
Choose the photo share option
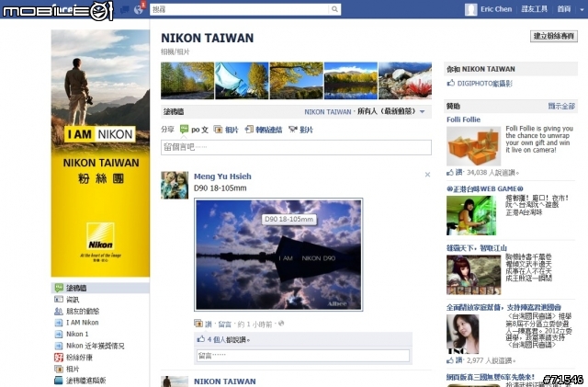point(226,130)
